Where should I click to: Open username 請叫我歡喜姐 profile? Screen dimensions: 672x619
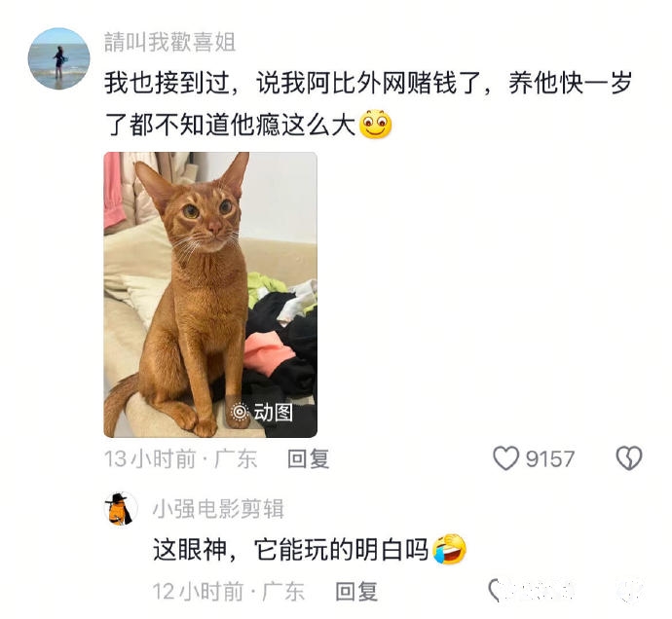[x=169, y=42]
